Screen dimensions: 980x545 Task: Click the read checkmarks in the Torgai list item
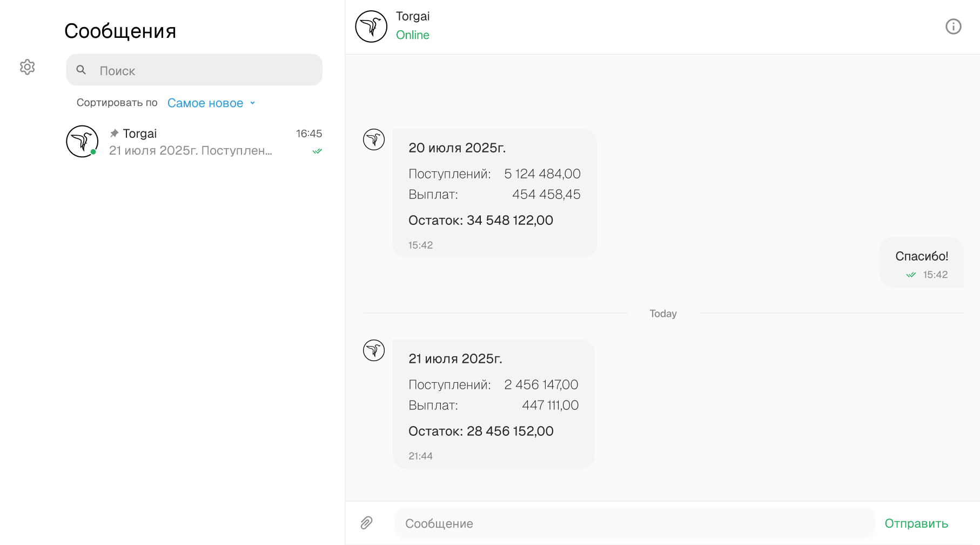[x=317, y=151]
